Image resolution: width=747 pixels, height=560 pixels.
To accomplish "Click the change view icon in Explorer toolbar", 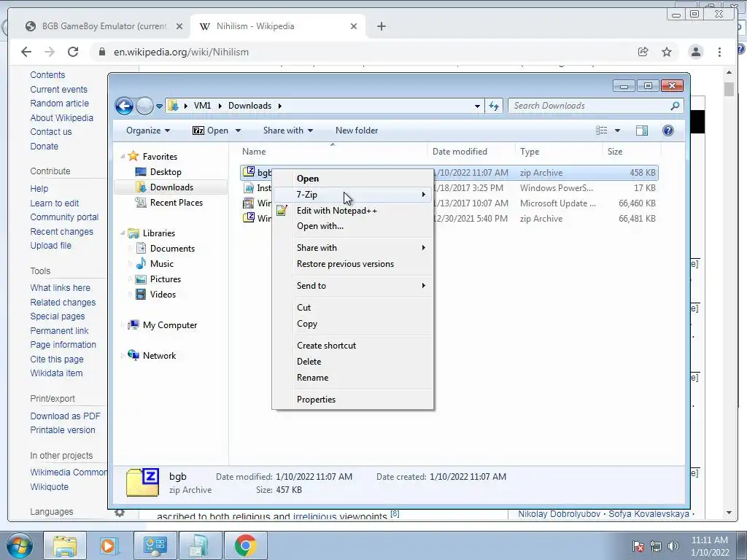I will point(602,131).
